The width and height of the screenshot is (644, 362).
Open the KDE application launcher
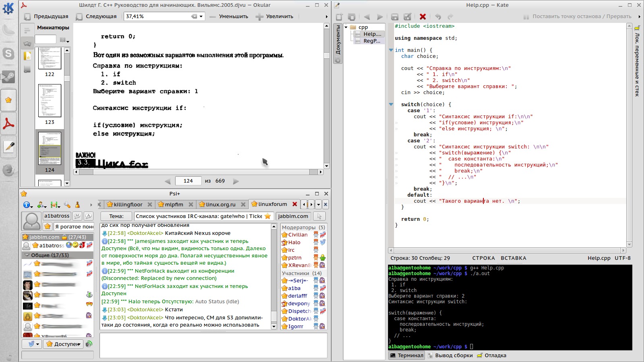[x=8, y=8]
